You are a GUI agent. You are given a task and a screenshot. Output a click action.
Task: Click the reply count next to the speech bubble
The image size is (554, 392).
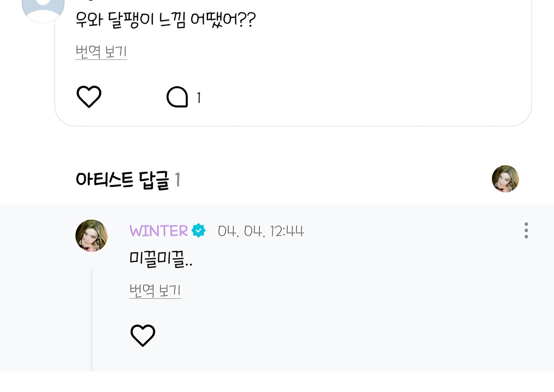tap(199, 98)
